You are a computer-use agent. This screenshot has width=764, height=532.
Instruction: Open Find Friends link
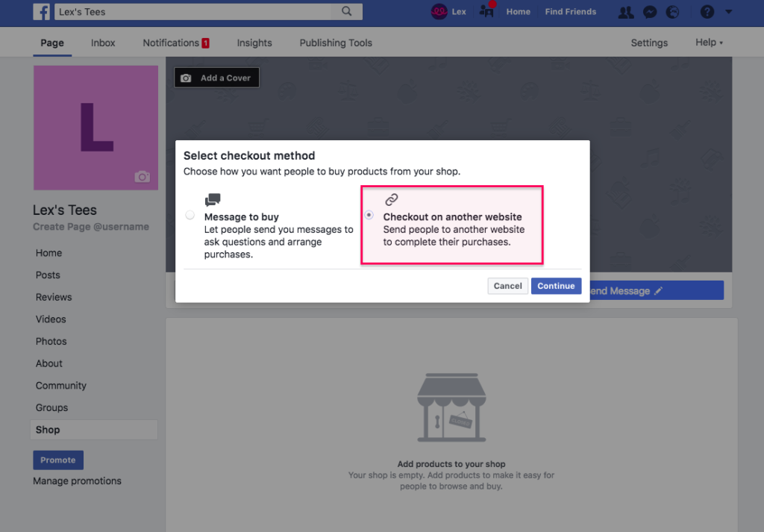click(571, 12)
